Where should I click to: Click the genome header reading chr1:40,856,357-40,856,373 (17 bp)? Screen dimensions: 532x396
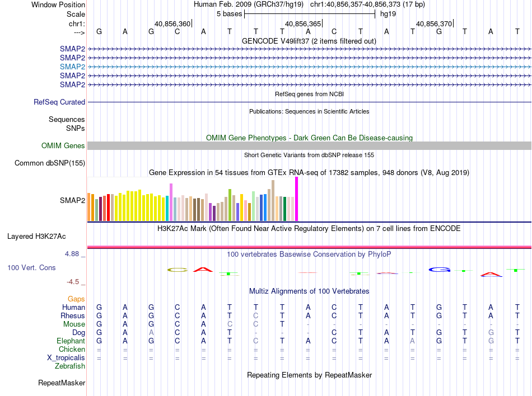tap(367, 4)
